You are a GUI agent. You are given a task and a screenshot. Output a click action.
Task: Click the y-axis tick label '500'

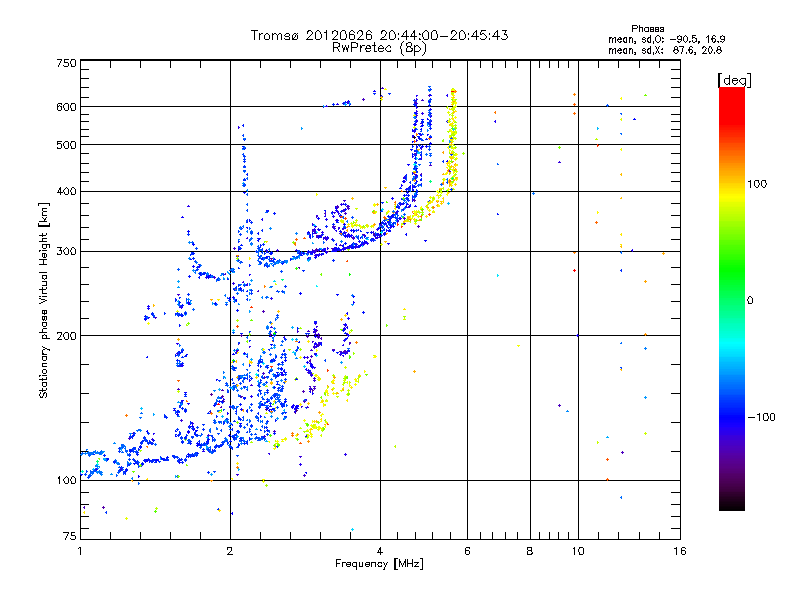coord(66,145)
